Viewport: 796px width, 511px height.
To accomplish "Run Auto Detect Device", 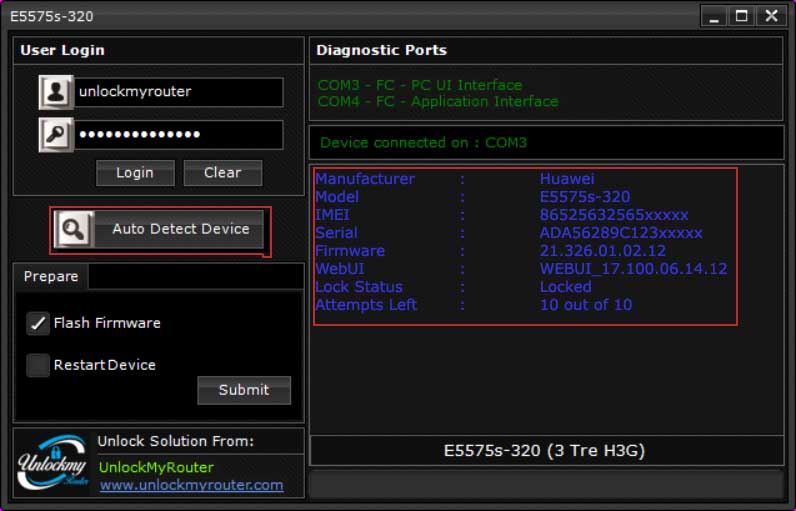I will click(x=159, y=229).
